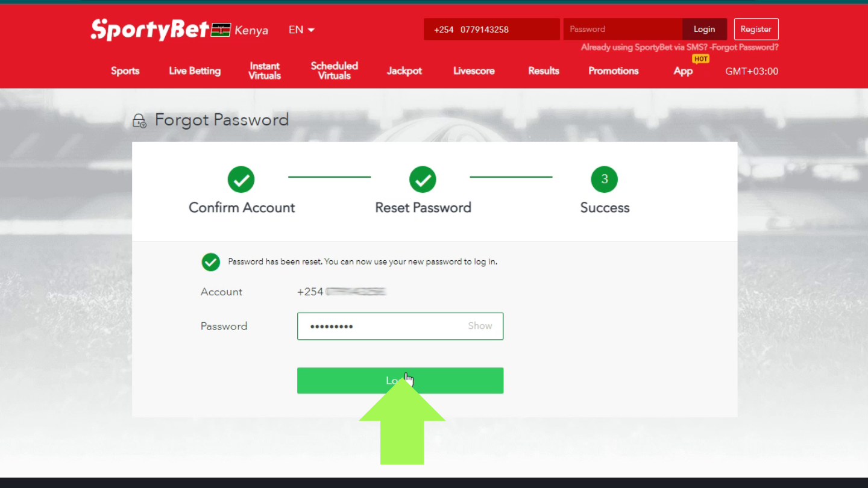Go to Live Betting

195,71
